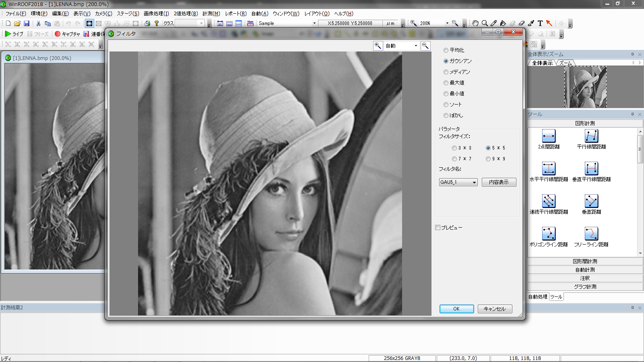Click the Cut scissors icon
Image resolution: width=644 pixels, height=362 pixels.
38,23
